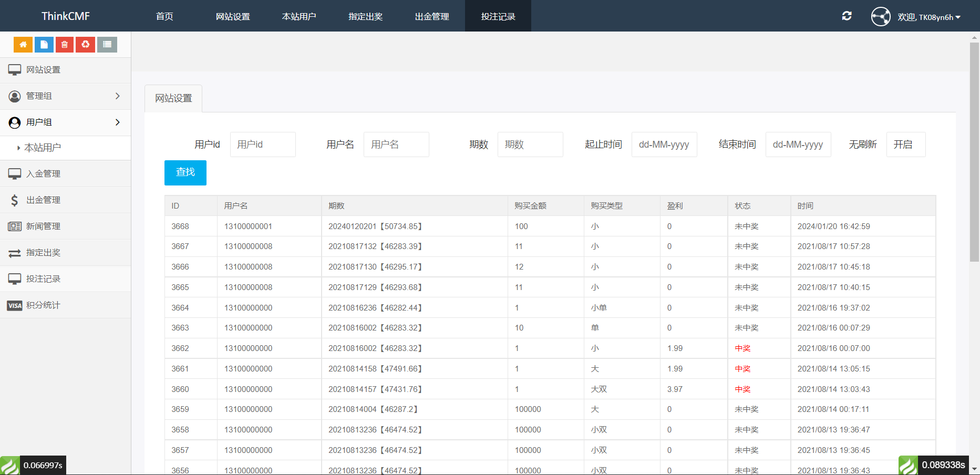Click the vertical scrollbar thumb
The image size is (980, 475).
tap(975, 152)
